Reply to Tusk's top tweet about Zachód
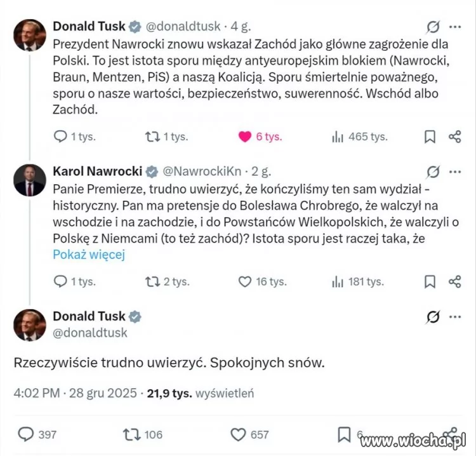 click(x=60, y=137)
